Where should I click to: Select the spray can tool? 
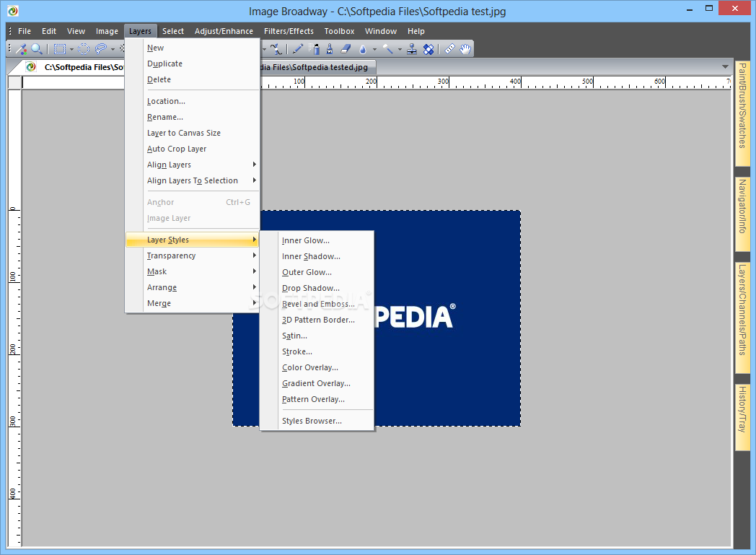click(x=315, y=48)
